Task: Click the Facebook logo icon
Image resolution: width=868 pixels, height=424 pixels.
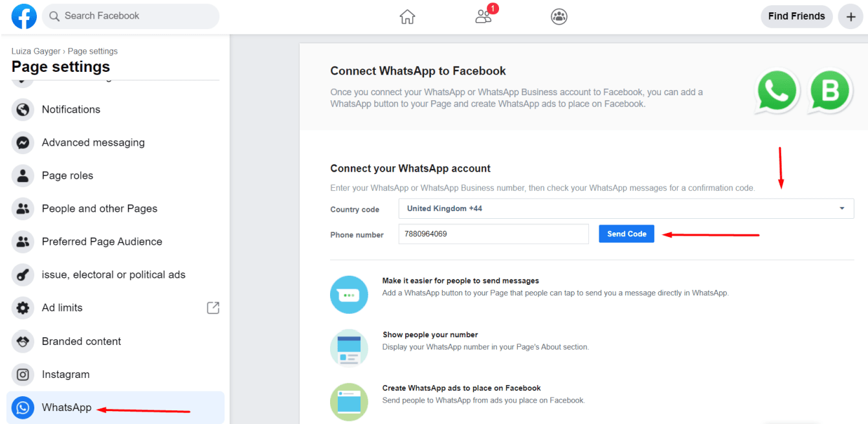Action: point(24,16)
